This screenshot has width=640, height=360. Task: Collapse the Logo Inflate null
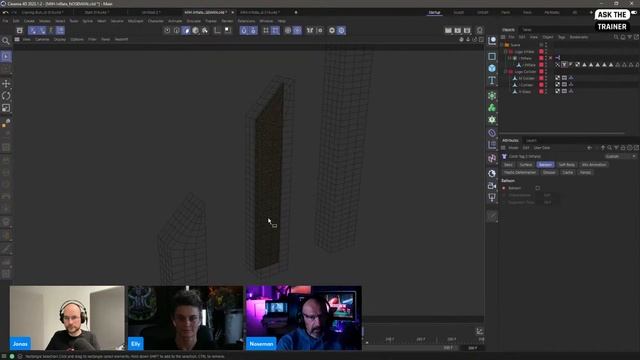tap(506, 52)
